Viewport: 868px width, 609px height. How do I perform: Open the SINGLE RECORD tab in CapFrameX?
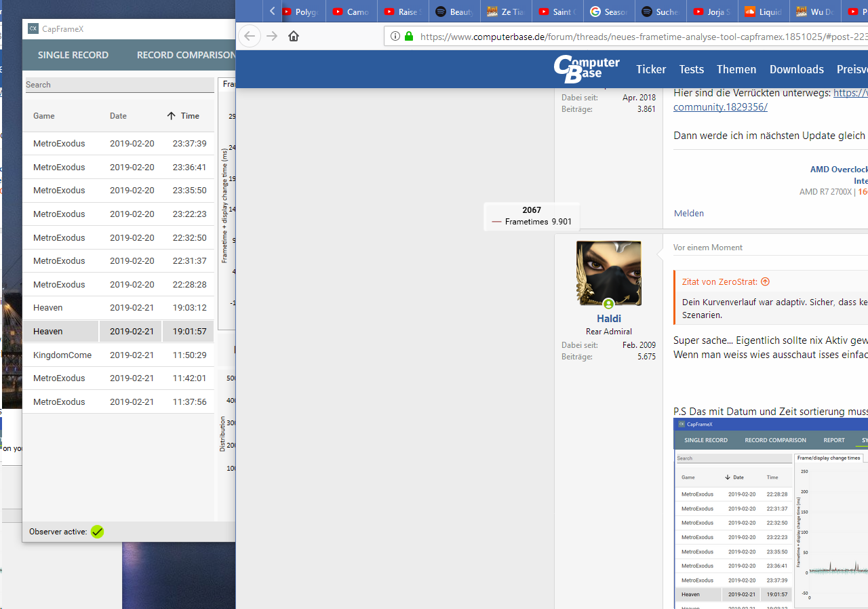click(73, 55)
